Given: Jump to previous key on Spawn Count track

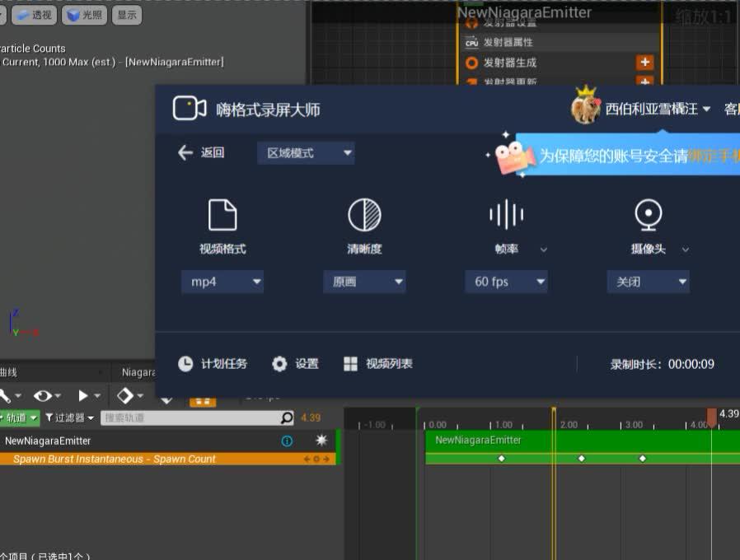Looking at the screenshot, I should [x=307, y=459].
